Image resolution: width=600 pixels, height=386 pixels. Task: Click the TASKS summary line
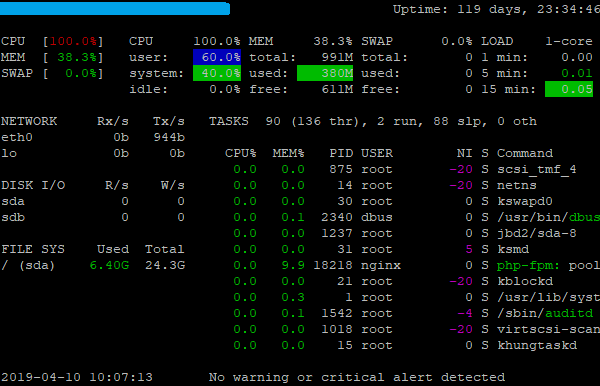[373, 121]
